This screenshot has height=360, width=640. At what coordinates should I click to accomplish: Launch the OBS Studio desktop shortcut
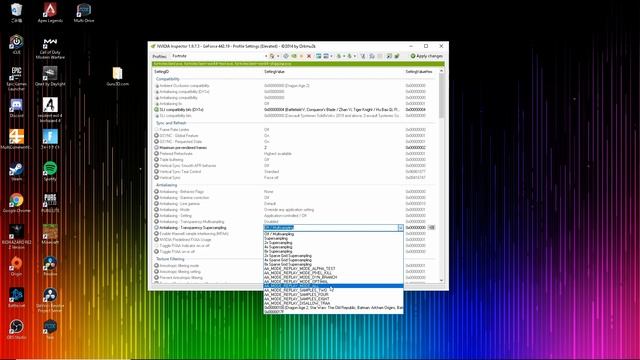pos(16,329)
